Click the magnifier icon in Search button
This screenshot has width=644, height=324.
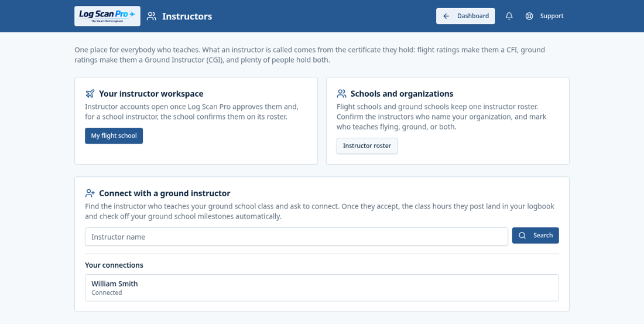(x=522, y=236)
